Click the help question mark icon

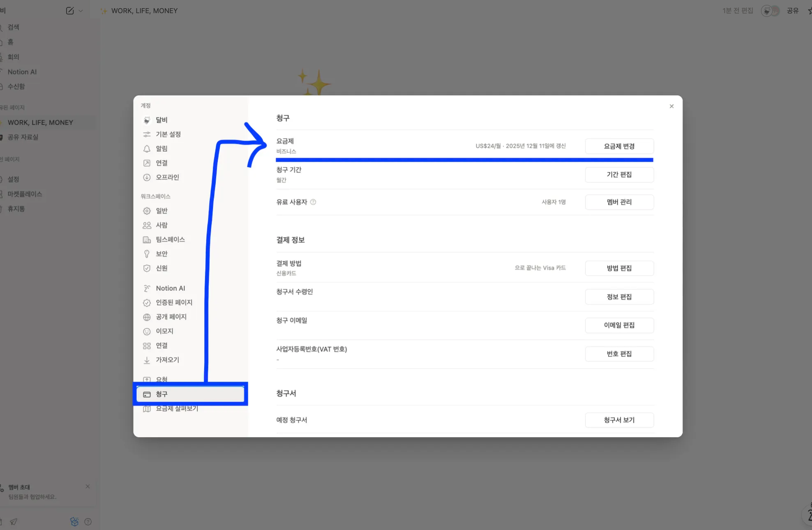tap(88, 522)
